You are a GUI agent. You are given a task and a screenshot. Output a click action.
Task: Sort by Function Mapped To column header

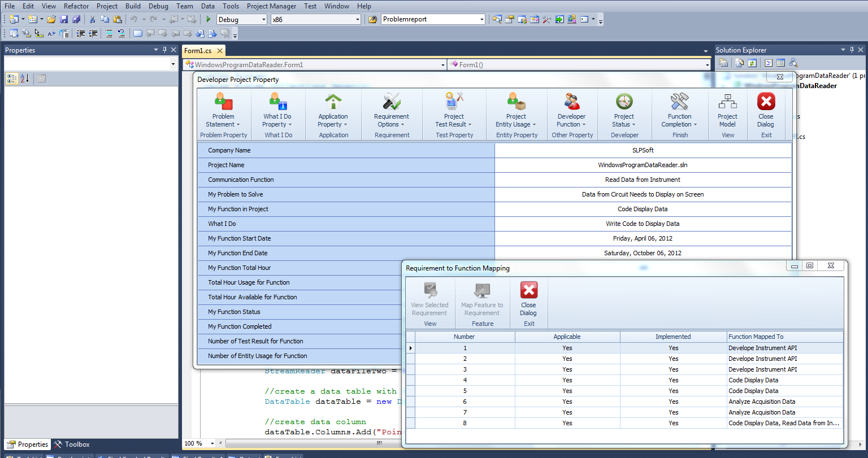point(785,337)
